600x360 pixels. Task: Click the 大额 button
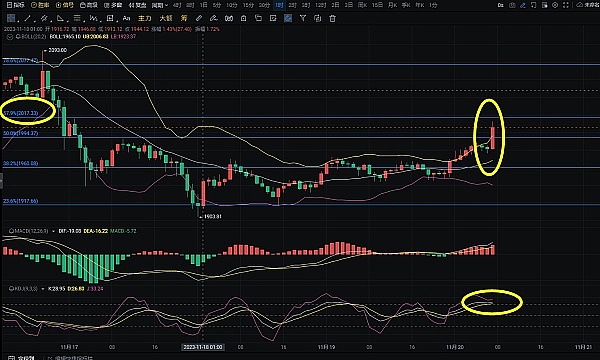(166, 18)
